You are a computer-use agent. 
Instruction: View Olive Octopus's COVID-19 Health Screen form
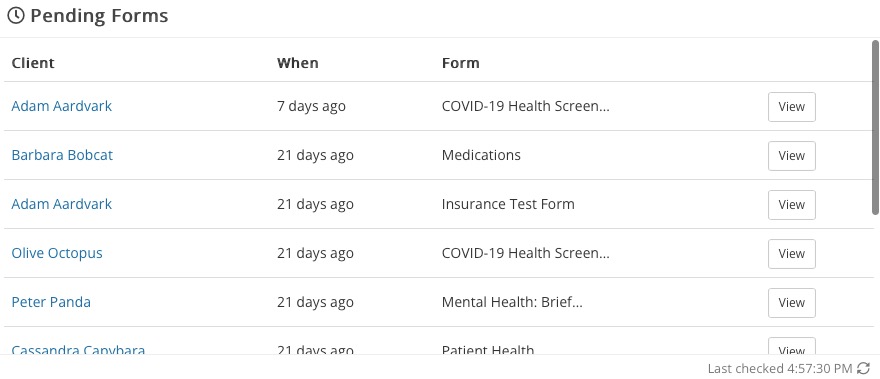click(x=791, y=253)
